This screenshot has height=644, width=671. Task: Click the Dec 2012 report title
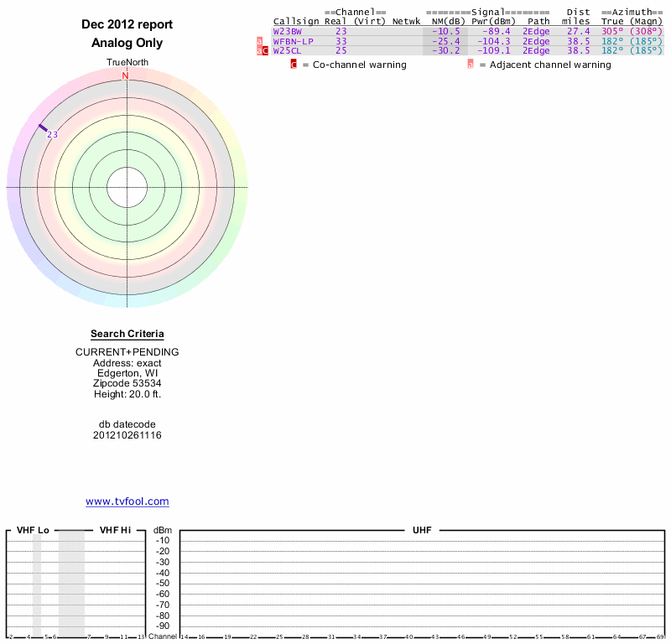[x=127, y=24]
